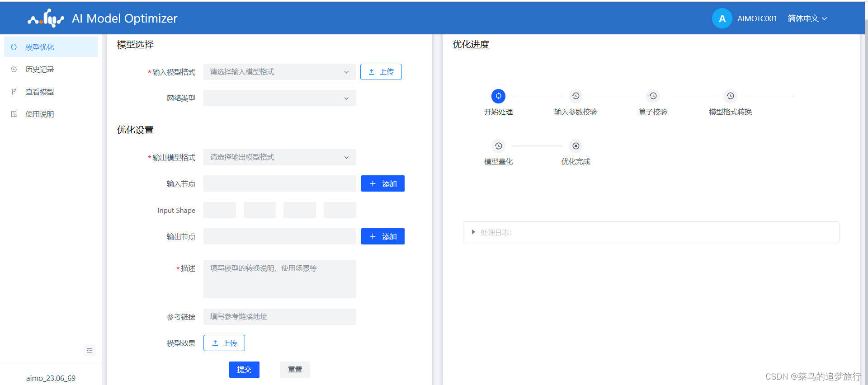Click the first Input Shape box

point(220,210)
